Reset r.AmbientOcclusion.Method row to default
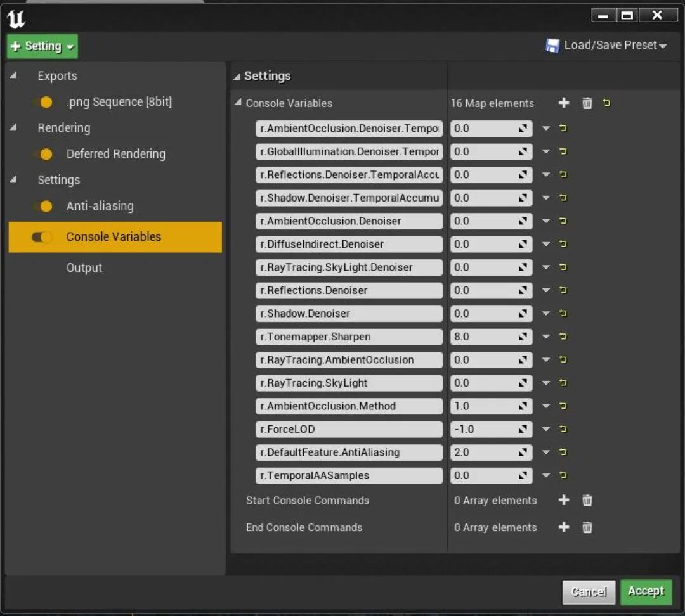 pos(563,406)
